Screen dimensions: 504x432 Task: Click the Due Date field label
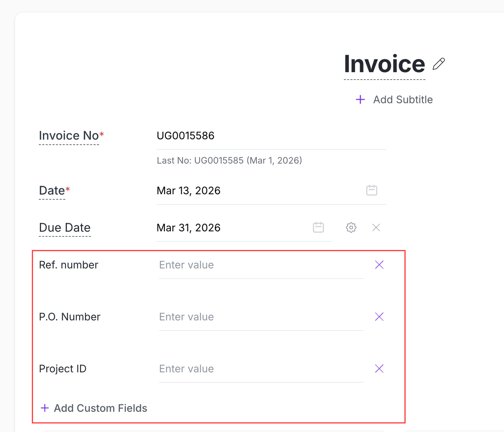(x=65, y=228)
